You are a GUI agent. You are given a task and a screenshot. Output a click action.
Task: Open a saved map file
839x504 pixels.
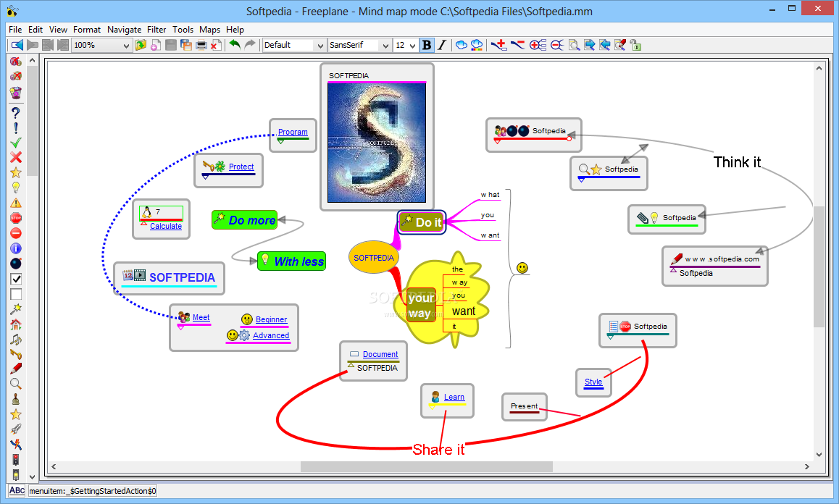[141, 45]
